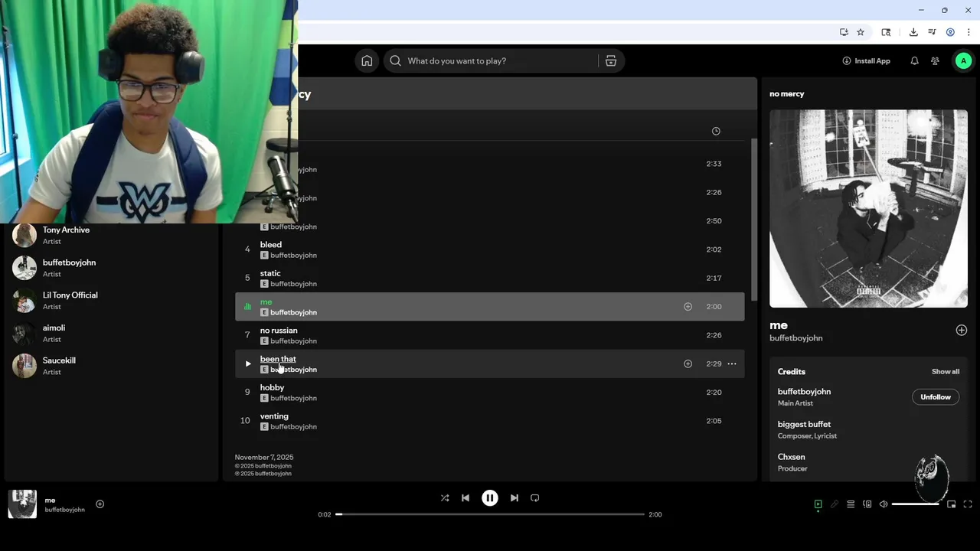The image size is (980, 551).
Task: Open buffetboyjohn under 'me' title in side panel
Action: tap(795, 338)
